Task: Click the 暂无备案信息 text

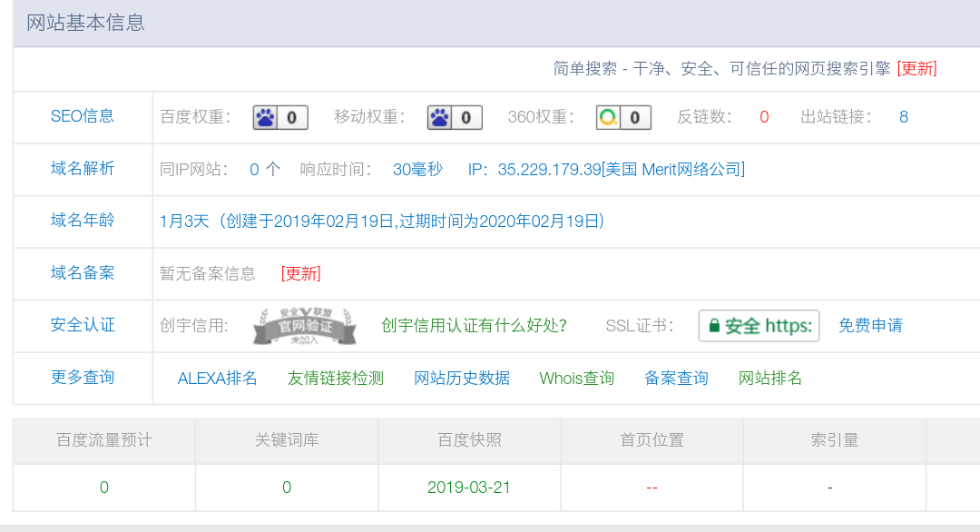Action: pos(208,274)
